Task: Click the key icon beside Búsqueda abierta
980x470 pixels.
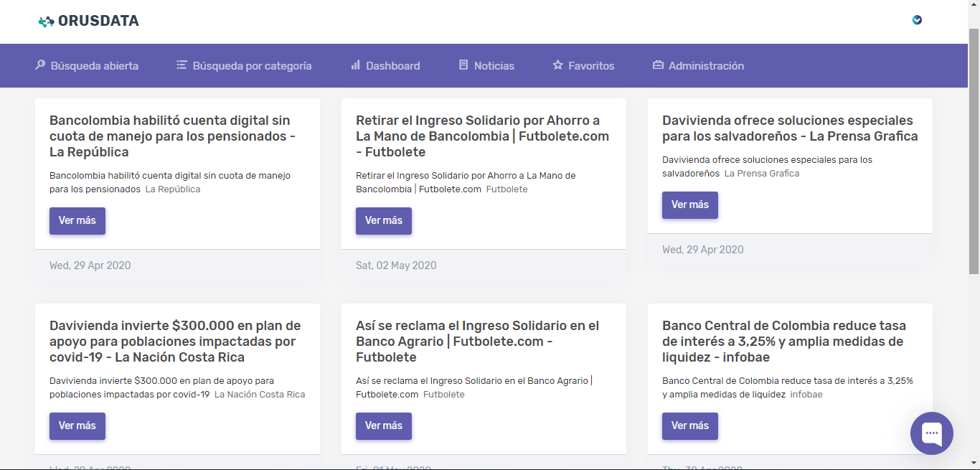Action: click(40, 65)
